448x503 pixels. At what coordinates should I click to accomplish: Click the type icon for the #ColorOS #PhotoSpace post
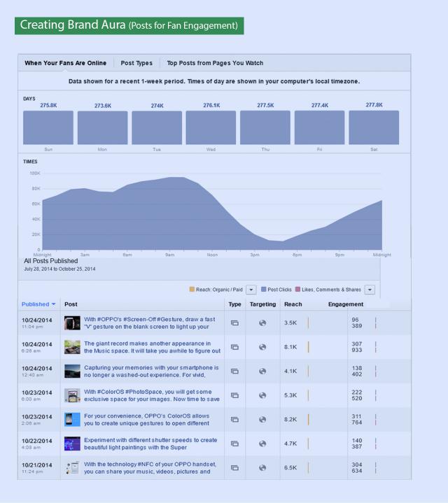click(x=234, y=395)
